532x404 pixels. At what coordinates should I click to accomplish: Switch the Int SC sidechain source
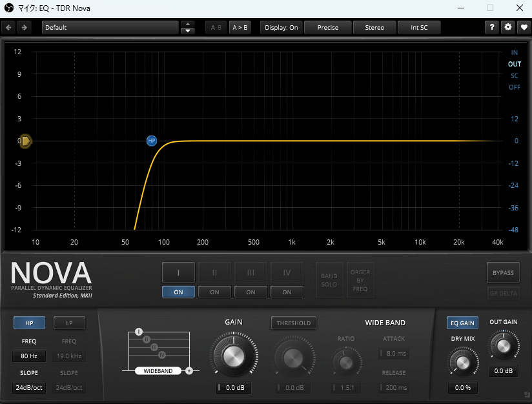pos(419,28)
